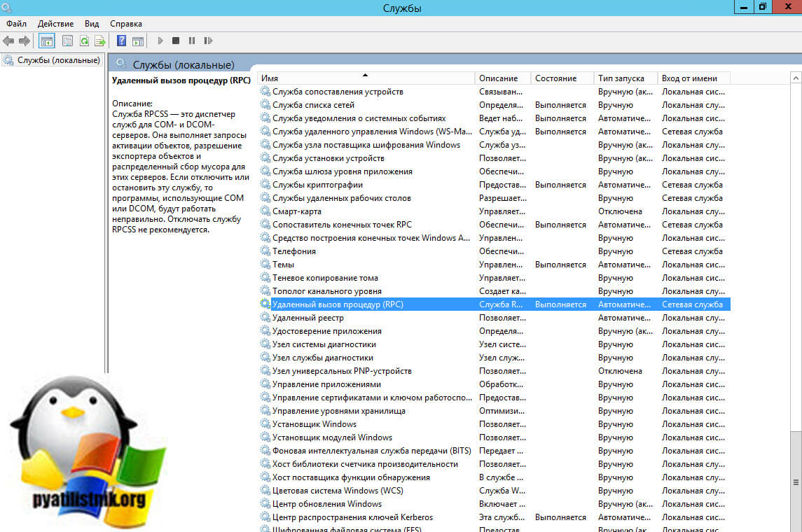
Task: Toggle the console tree panel visibility
Action: tap(46, 41)
